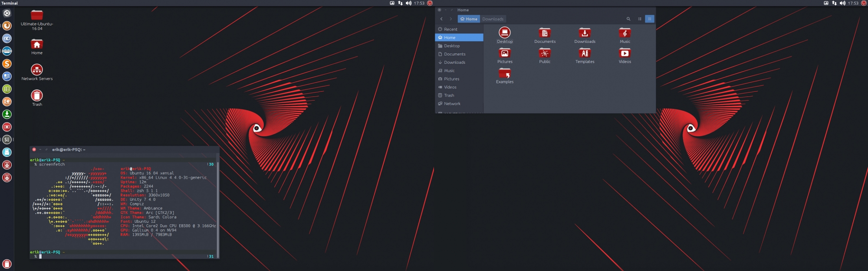Click the 'screenfetch' command text in terminal

pos(52,164)
